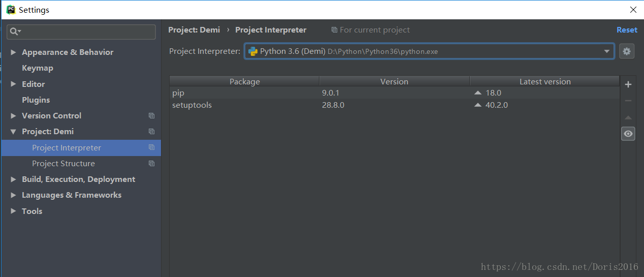The height and width of the screenshot is (277, 644).
Task: Close the Settings window
Action: coord(633,10)
